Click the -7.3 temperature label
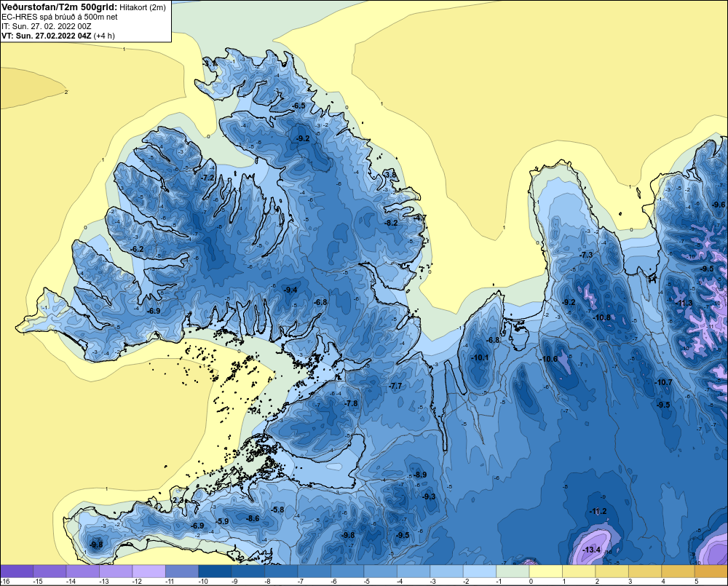 coord(586,255)
